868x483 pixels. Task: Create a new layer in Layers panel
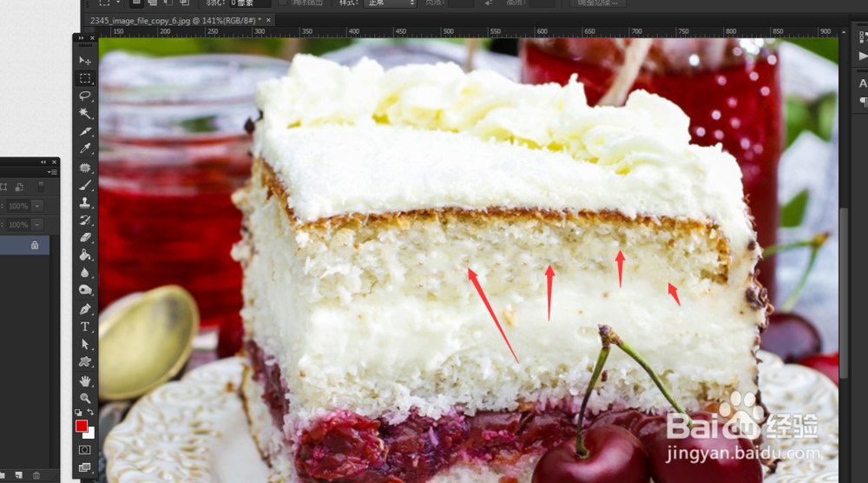coord(19,475)
